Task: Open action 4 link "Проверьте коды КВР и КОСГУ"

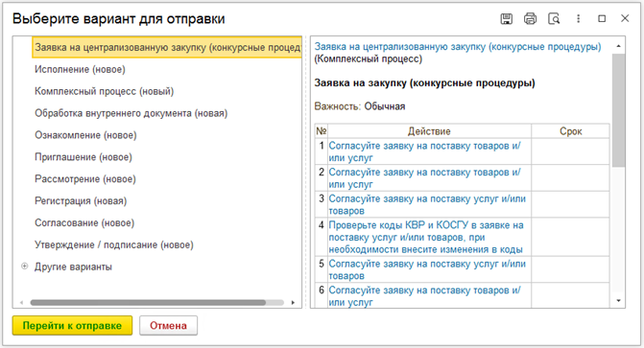Action: pos(426,237)
